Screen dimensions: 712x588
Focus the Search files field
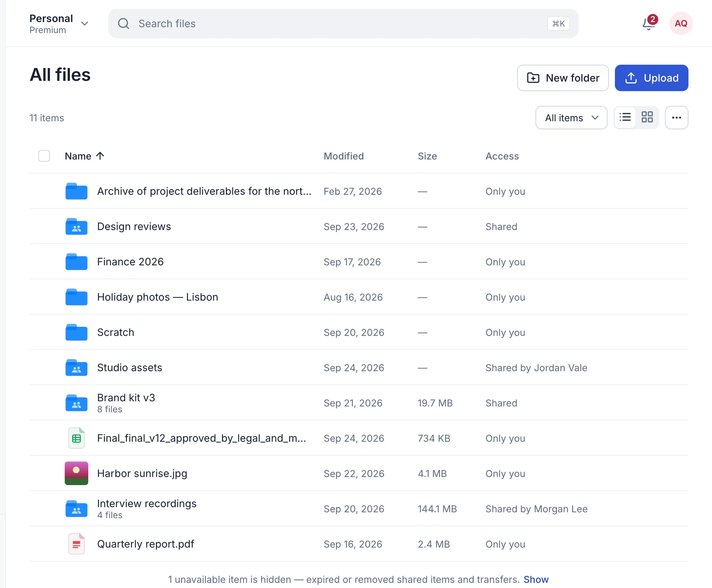[343, 24]
